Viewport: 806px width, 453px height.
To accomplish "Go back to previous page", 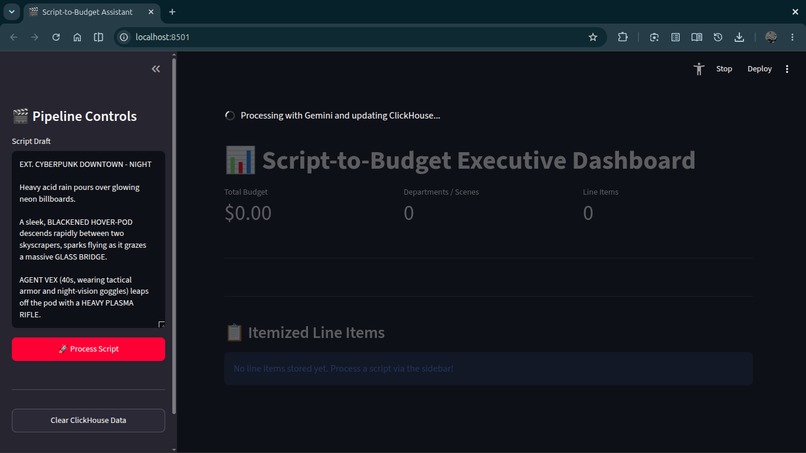I will (x=14, y=37).
